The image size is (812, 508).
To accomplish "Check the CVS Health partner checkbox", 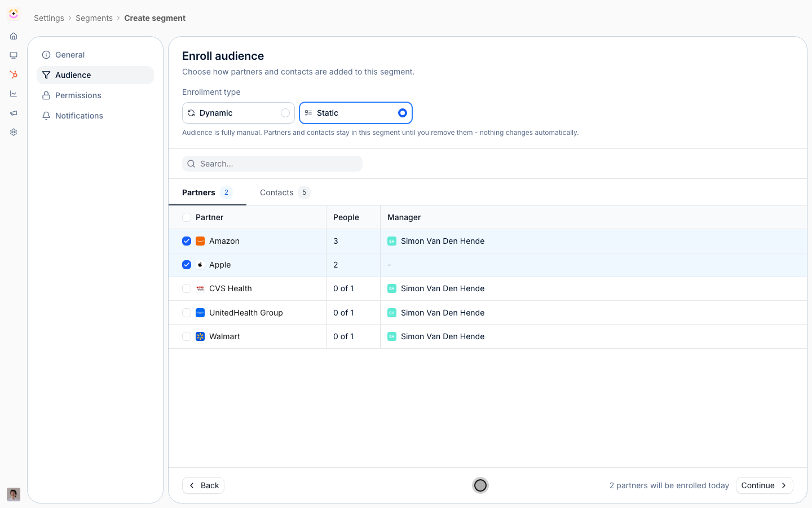I will tap(187, 288).
